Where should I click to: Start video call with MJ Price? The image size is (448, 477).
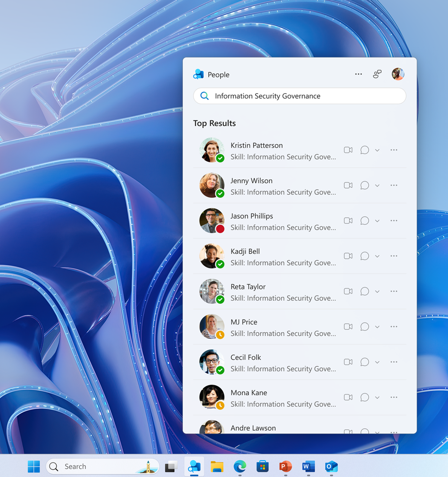pos(348,327)
